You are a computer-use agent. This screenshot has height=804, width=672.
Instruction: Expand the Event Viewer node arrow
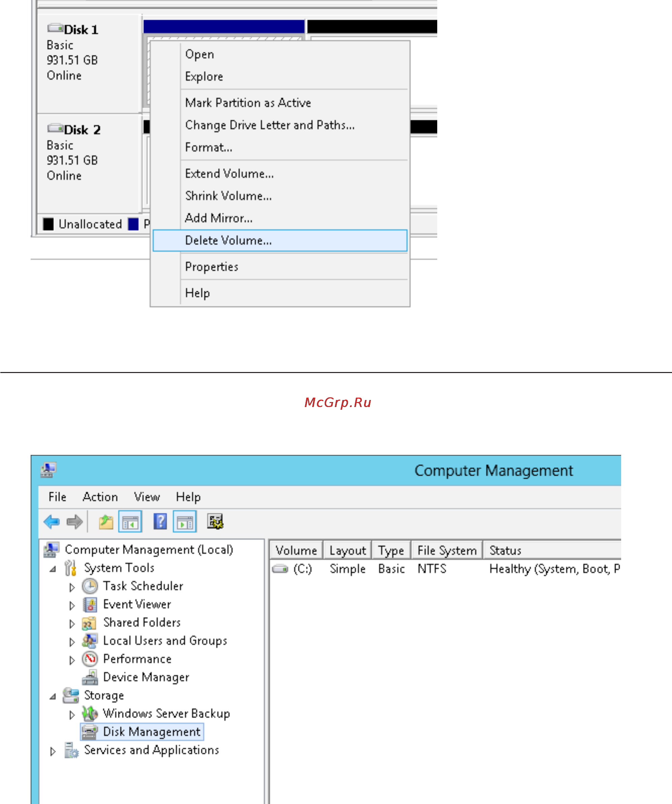coord(72,606)
